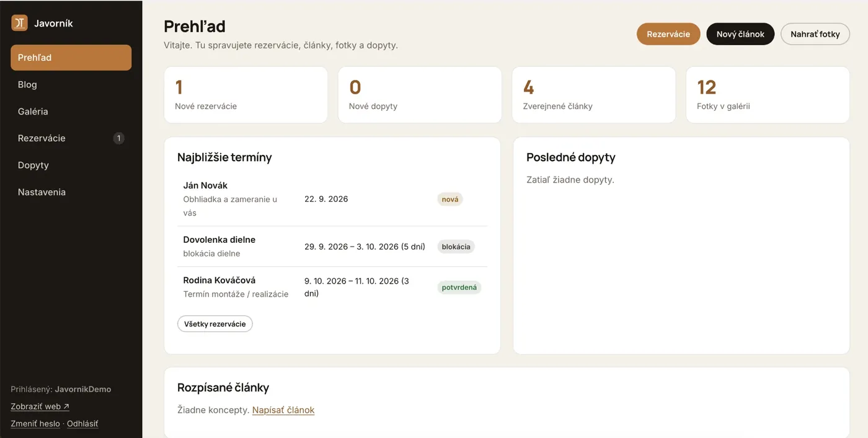Select the Fotky v galérii stat card

[768, 95]
